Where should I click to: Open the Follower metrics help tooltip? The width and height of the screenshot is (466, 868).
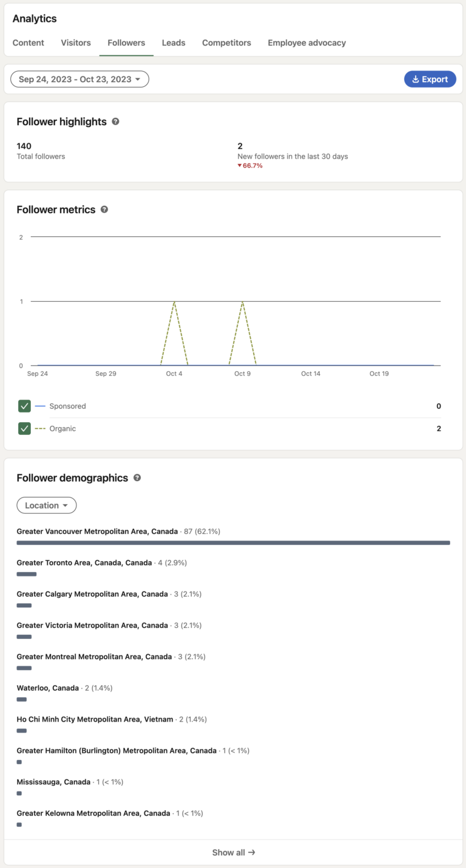[x=104, y=210]
